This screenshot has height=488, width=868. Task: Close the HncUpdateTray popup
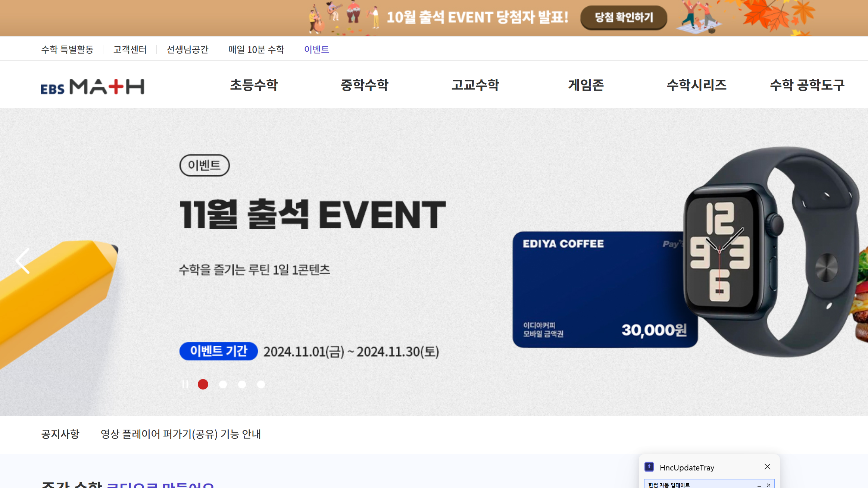767,467
